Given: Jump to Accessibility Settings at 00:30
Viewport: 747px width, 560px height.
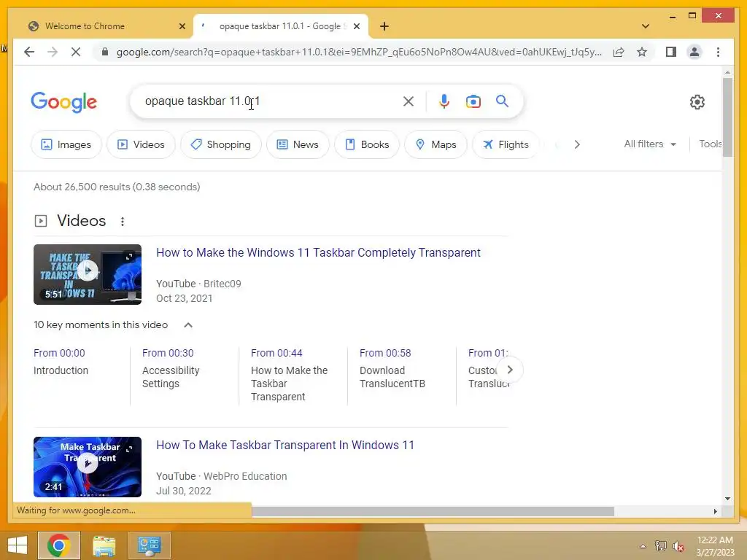Looking at the screenshot, I should pos(171,368).
